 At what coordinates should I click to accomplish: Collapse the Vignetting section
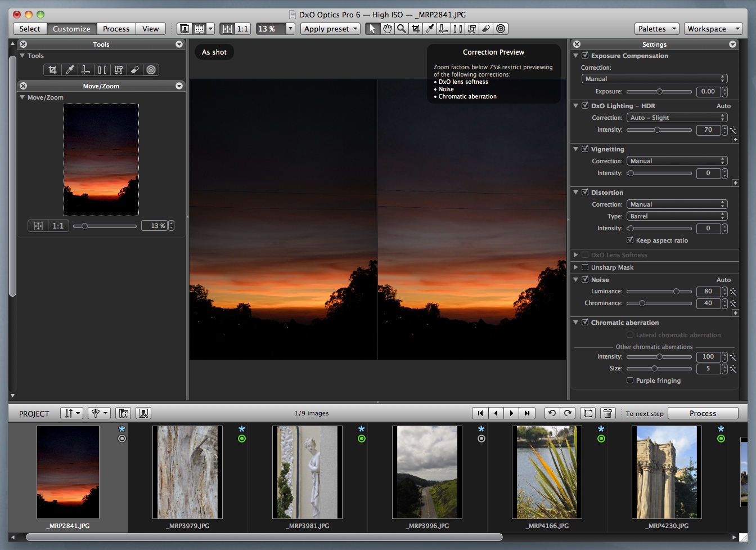coord(576,149)
